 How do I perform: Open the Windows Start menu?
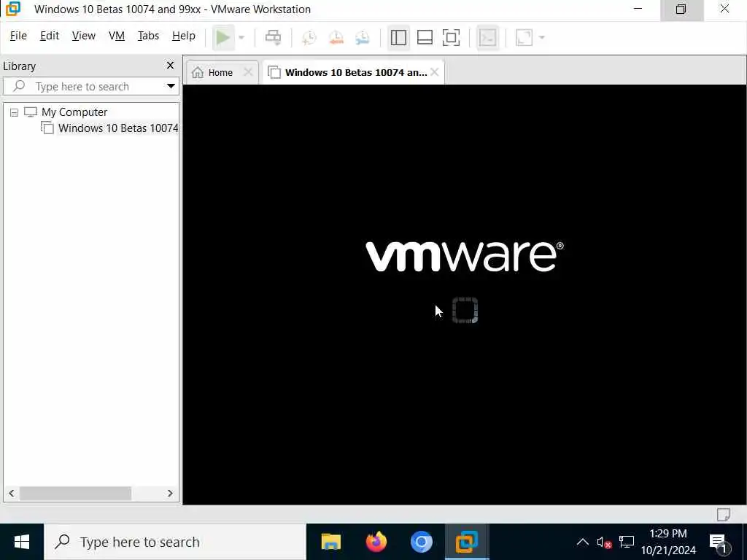pyautogui.click(x=22, y=542)
